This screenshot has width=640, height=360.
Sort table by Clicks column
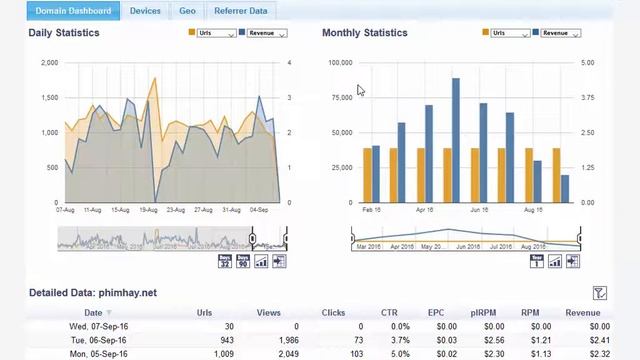click(x=333, y=313)
